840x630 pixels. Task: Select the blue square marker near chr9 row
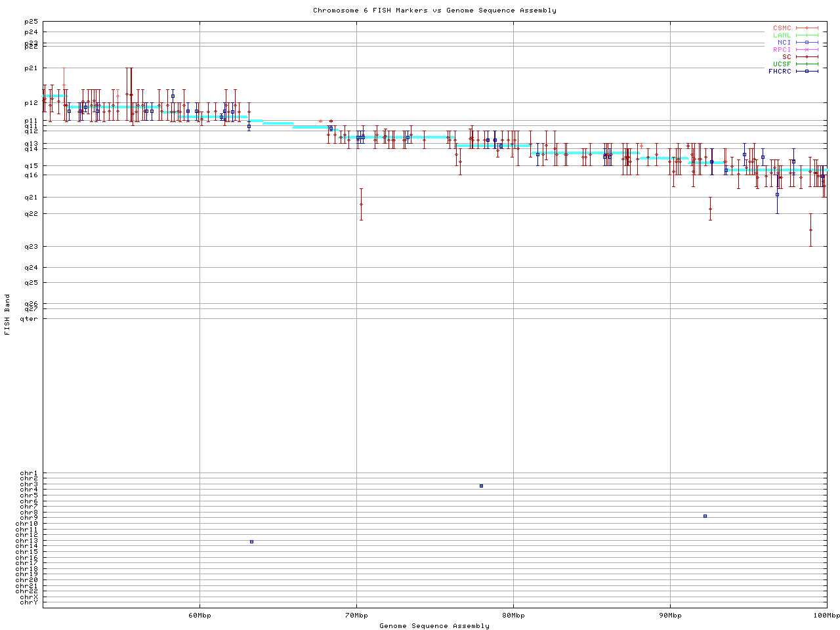click(705, 516)
